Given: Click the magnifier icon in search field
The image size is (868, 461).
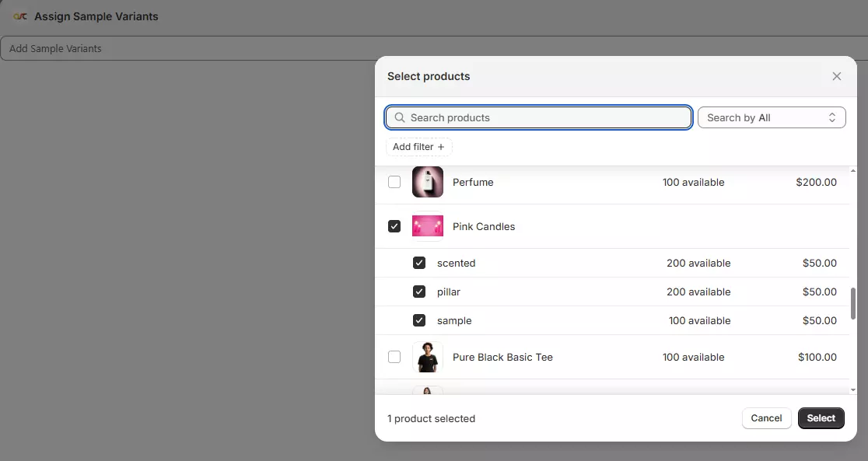Looking at the screenshot, I should [x=400, y=118].
